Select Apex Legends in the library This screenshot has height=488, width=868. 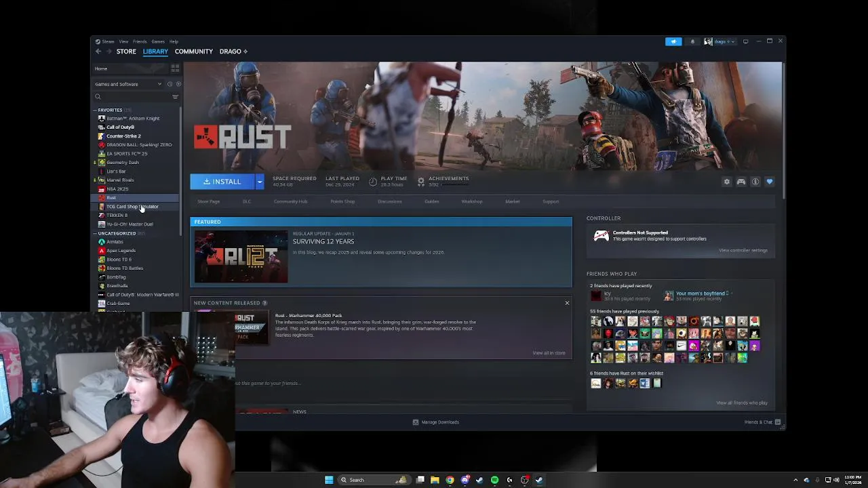[x=121, y=251]
